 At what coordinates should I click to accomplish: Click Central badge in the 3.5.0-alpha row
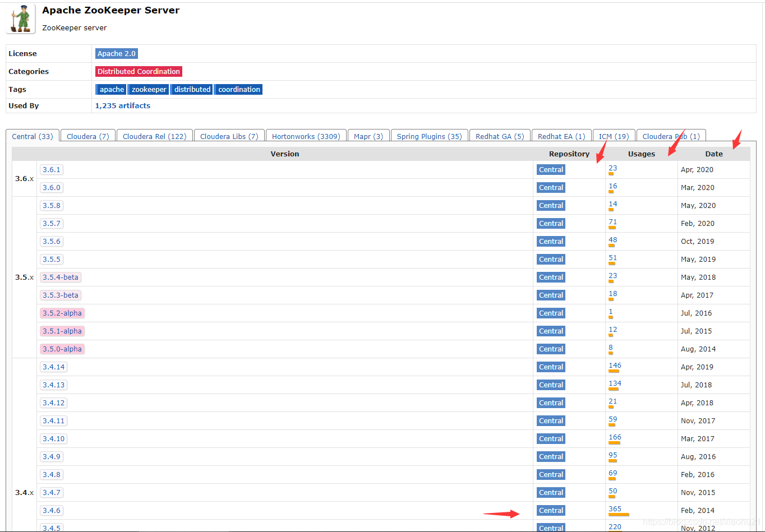pyautogui.click(x=551, y=349)
